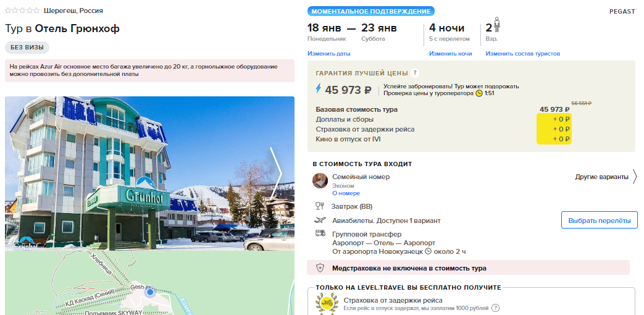Image resolution: width=644 pixels, height=315 pixels.
Task: Click the question mark next to best price guarantee
Action: pyautogui.click(x=415, y=73)
